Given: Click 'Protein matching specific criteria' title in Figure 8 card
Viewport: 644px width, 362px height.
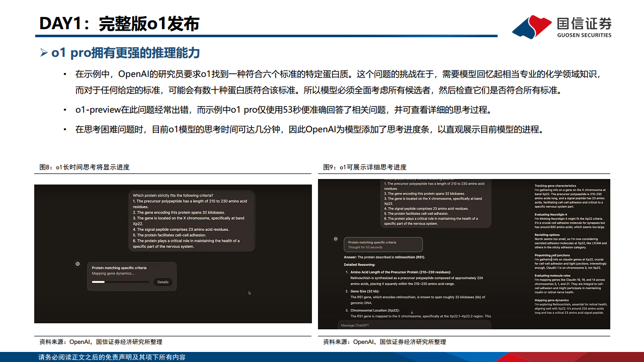Looking at the screenshot, I should coord(119,268).
